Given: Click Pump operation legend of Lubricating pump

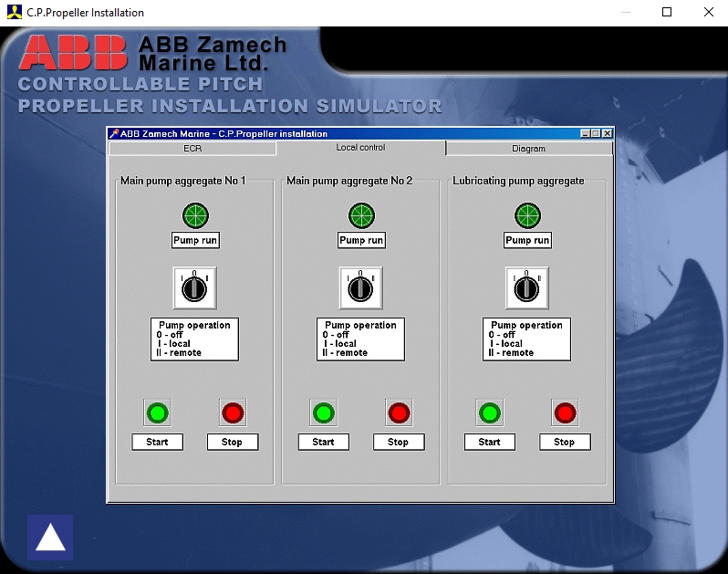Looking at the screenshot, I should pyautogui.click(x=527, y=339).
